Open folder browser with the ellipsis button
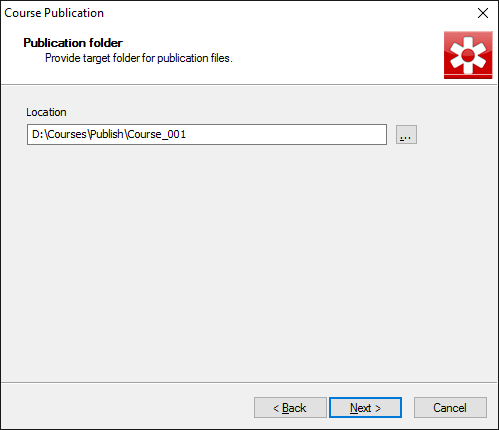Screen dimensions: 499x430 point(406,135)
